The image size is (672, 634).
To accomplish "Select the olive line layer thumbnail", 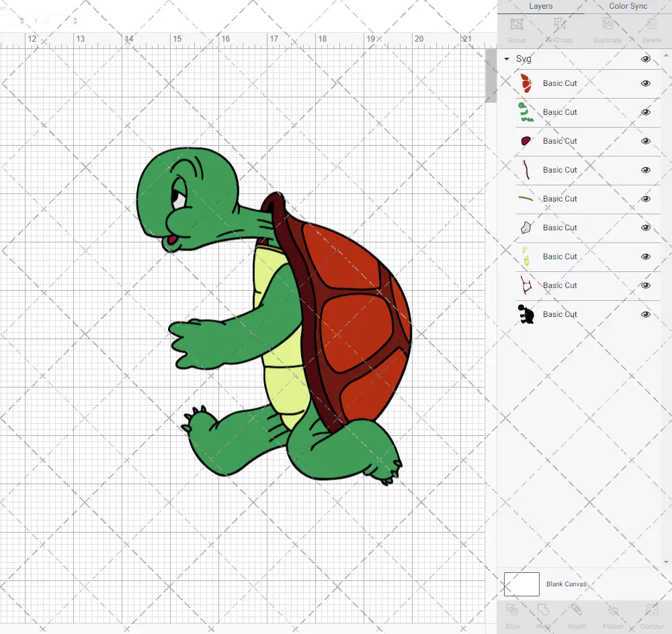I will pyautogui.click(x=526, y=198).
